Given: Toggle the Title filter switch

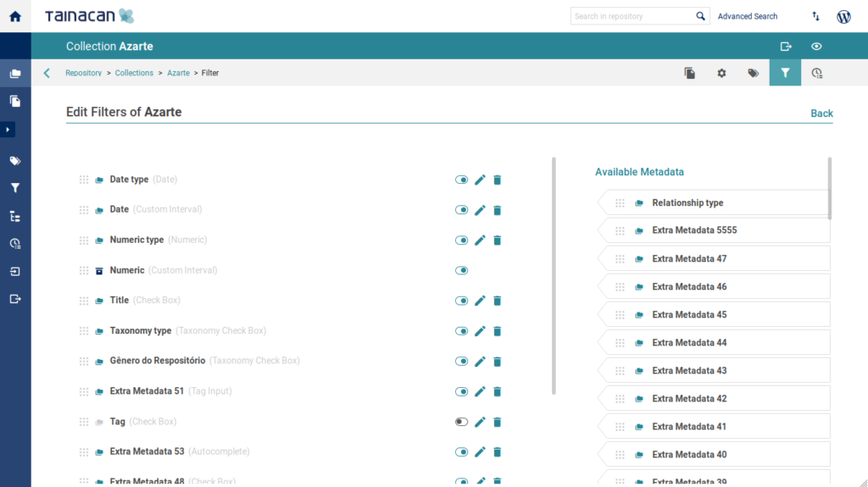Looking at the screenshot, I should click(461, 301).
